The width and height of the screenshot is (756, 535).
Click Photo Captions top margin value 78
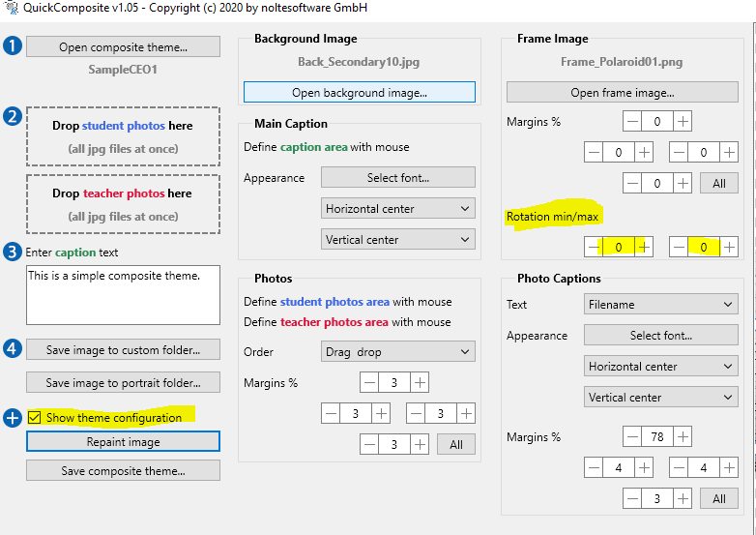coord(657,436)
